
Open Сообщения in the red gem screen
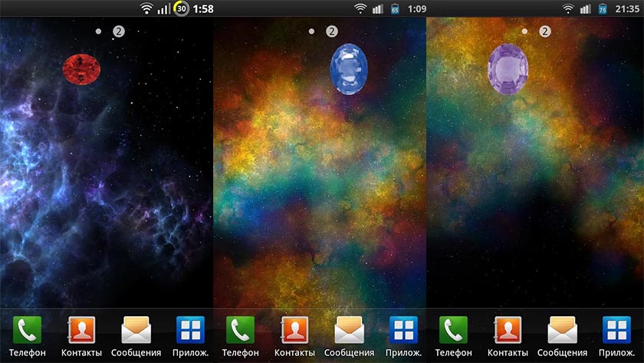pos(136,330)
